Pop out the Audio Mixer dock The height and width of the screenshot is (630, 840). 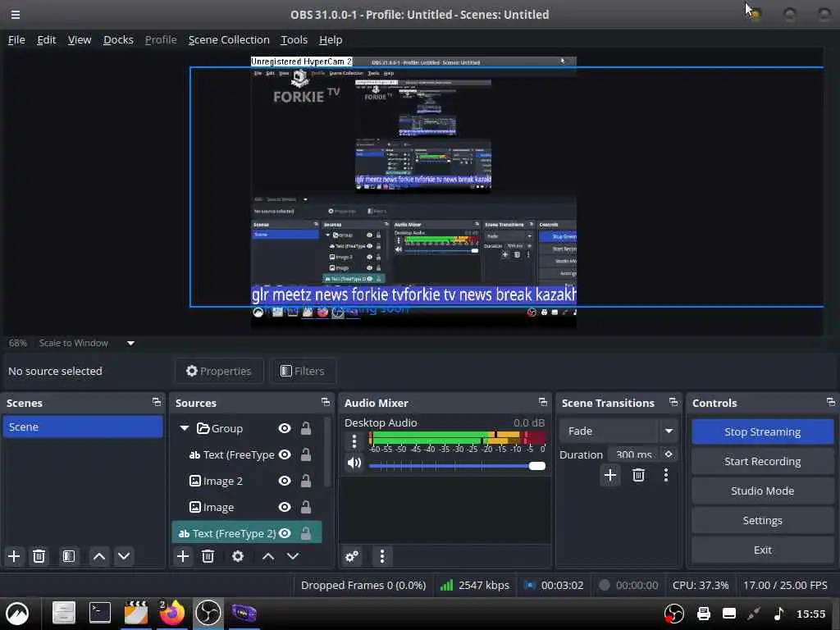[543, 402]
